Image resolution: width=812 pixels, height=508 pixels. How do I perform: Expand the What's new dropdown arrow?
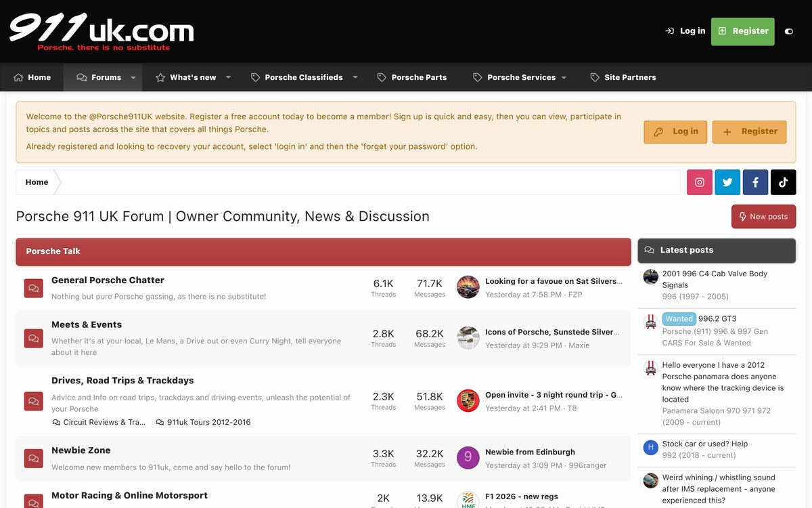click(x=228, y=77)
